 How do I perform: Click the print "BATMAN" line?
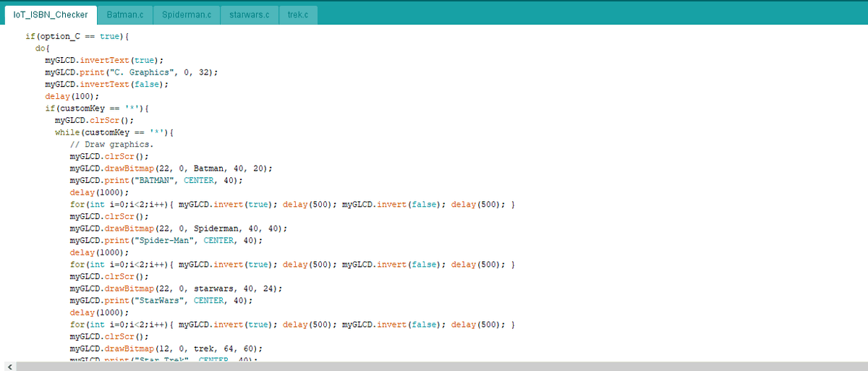pyautogui.click(x=156, y=180)
